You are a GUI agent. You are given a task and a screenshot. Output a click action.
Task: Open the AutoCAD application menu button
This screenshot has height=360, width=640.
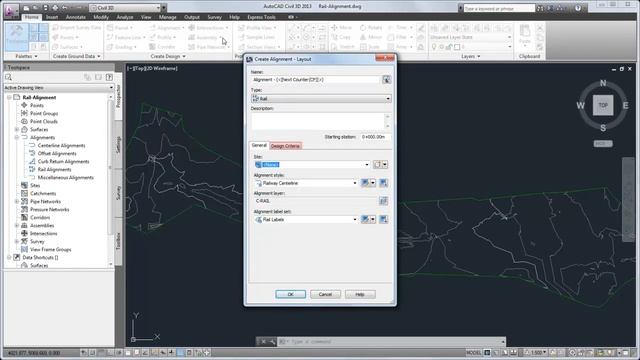[x=11, y=10]
